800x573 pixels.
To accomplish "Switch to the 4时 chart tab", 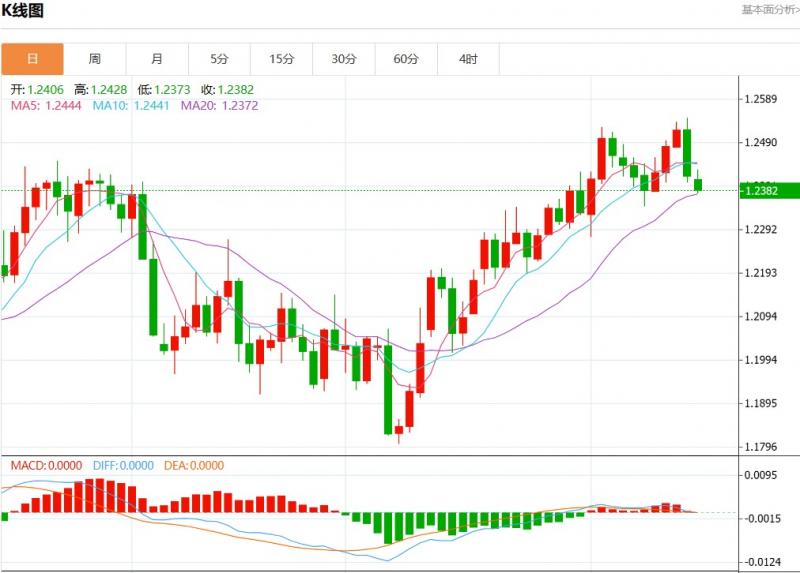I will click(x=468, y=59).
